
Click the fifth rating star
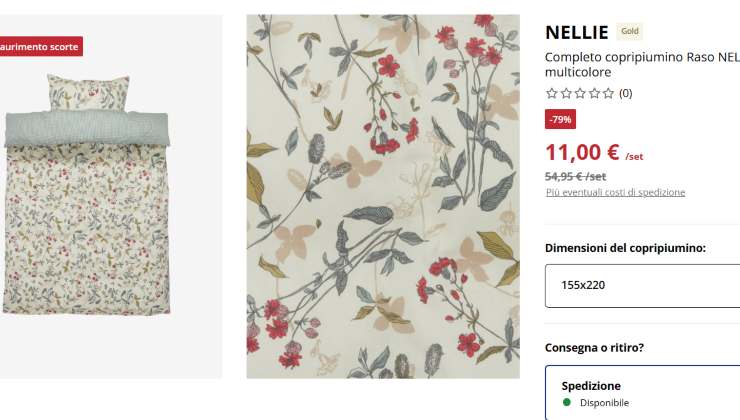click(x=608, y=94)
